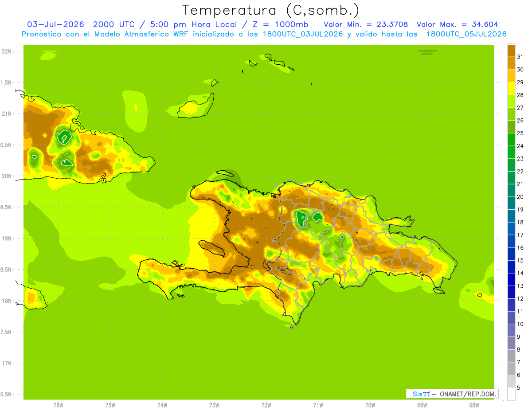Click the "ONAMET/REP.DOM." credit label

point(467,394)
